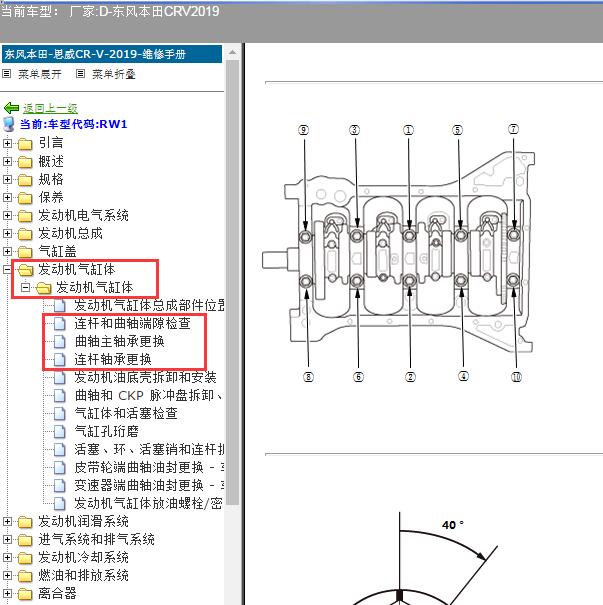This screenshot has width=603, height=605.
Task: Expand the 进气系统和排气系统 folder node
Action: 7,539
